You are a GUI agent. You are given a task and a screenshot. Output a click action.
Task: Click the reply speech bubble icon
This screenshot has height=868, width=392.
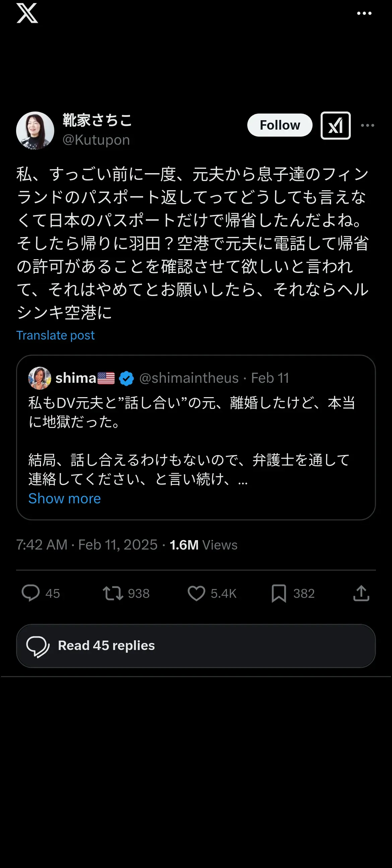click(x=31, y=593)
